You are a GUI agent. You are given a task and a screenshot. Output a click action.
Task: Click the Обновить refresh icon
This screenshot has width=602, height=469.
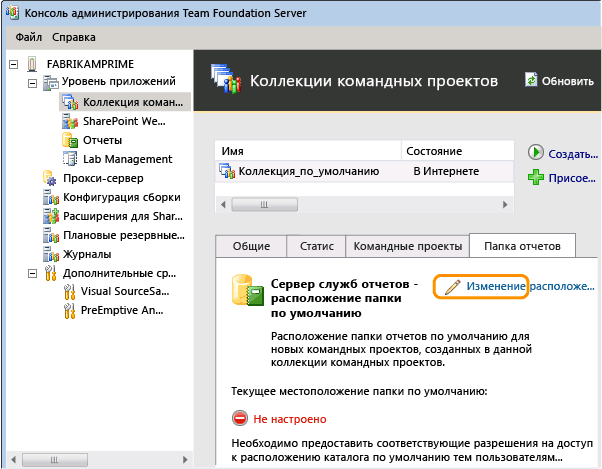[x=531, y=80]
